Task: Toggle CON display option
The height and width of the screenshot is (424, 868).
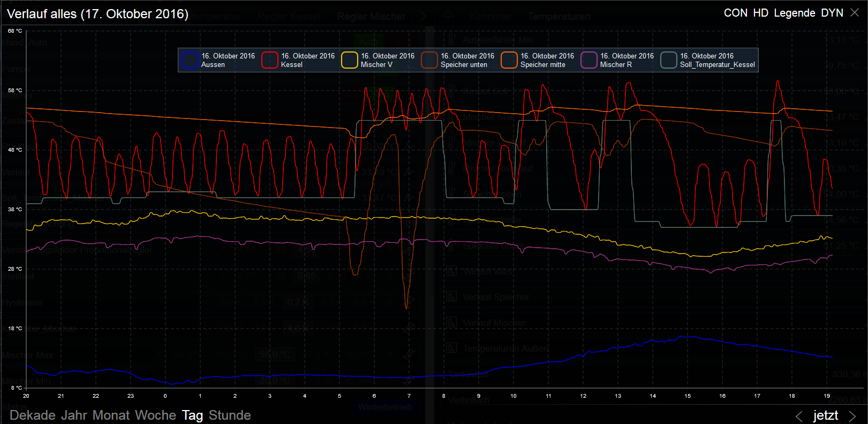Action: click(x=735, y=13)
